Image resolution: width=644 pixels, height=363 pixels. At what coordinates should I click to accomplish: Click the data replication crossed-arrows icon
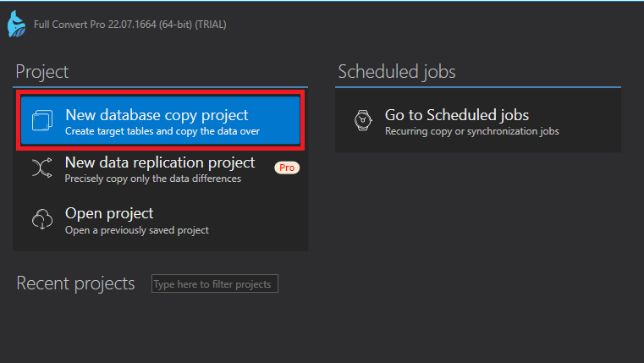point(42,169)
